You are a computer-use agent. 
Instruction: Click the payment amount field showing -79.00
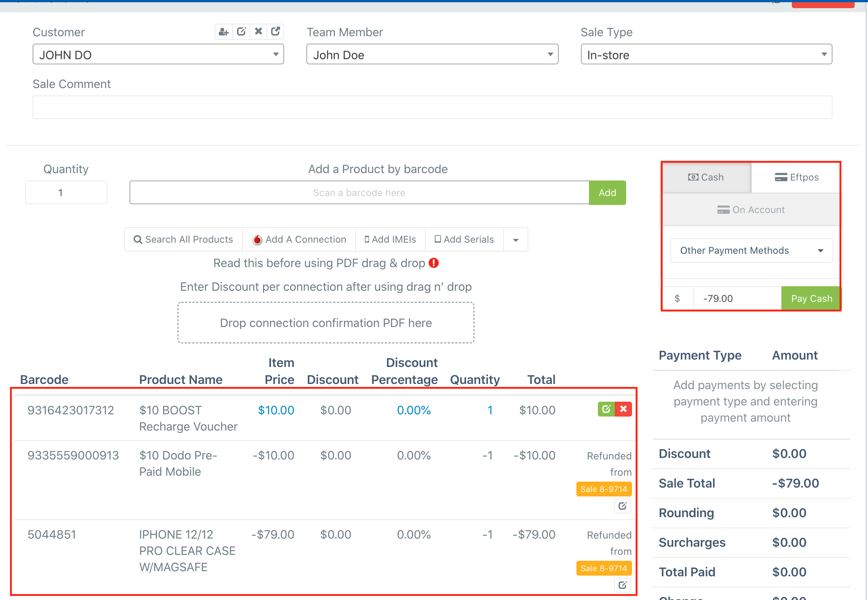click(x=737, y=299)
